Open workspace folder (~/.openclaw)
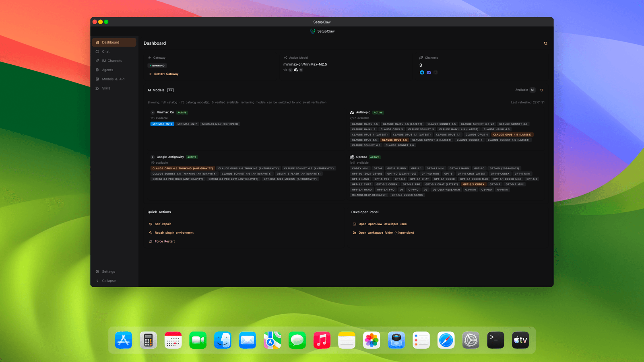The image size is (644, 362). 384,233
